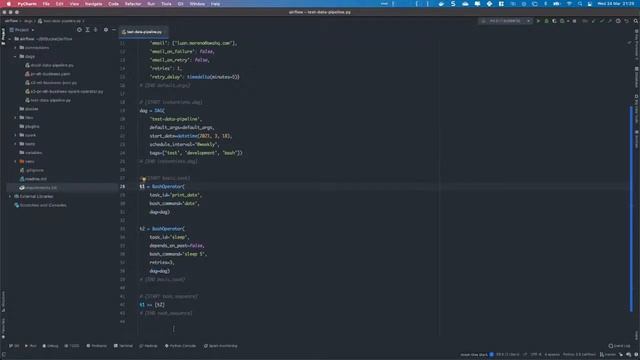Open the Git menu

[x=180, y=4]
